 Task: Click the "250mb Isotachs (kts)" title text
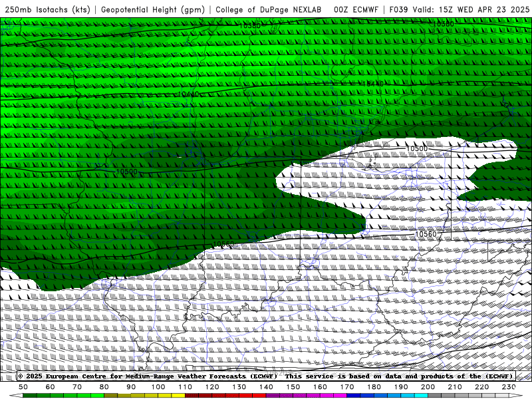click(47, 9)
